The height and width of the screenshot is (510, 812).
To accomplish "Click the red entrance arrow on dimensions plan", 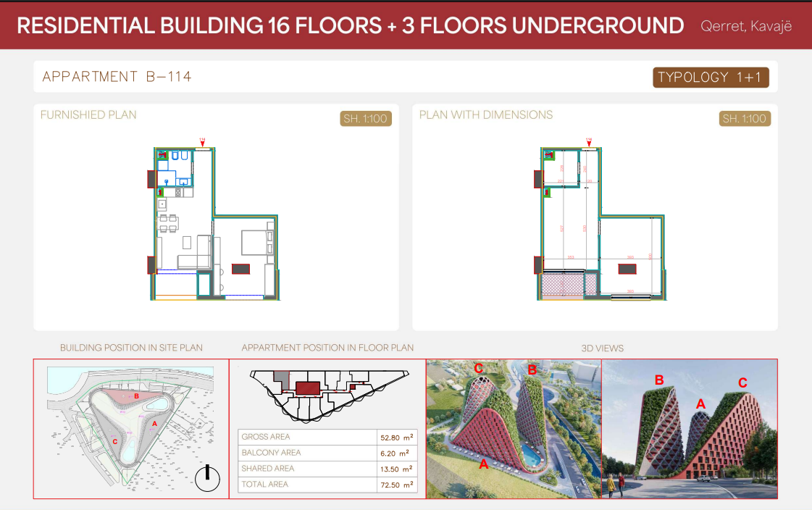I will (x=589, y=143).
